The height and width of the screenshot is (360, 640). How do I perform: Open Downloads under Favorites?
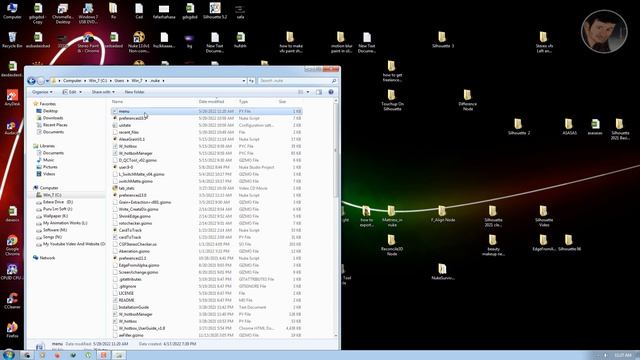(53, 118)
